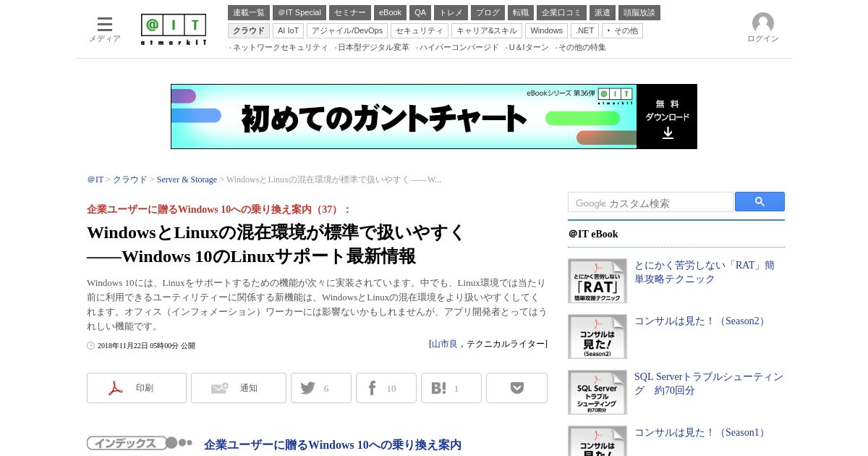The width and height of the screenshot is (868, 456).
Task: Open the 頭脳放談 menu item
Action: coord(639,12)
